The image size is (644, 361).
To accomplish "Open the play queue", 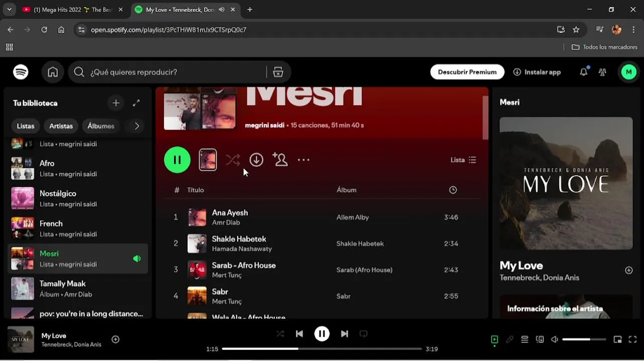I will coord(525,339).
